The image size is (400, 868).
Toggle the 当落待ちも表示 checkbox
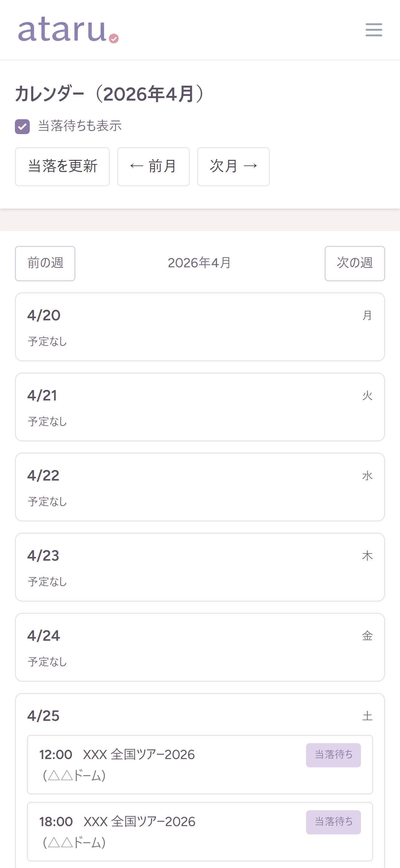coord(22,127)
